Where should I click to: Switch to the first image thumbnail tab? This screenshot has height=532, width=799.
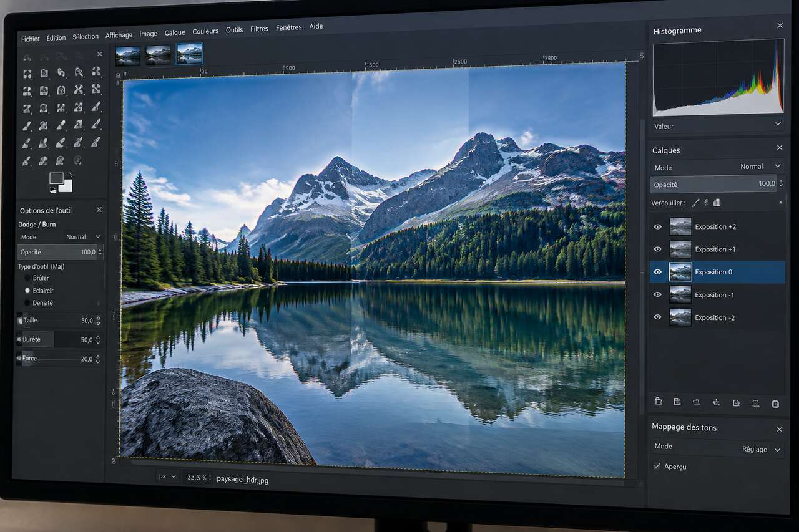pos(127,56)
